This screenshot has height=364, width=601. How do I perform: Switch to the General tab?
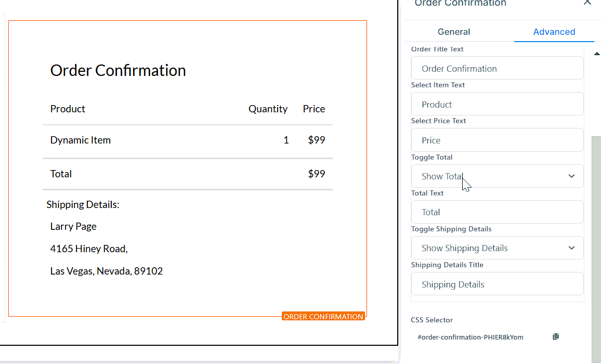tap(453, 32)
